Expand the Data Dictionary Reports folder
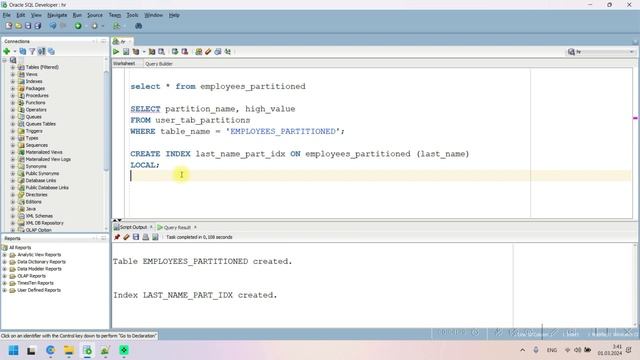This screenshot has width=640, height=360. coord(4,262)
